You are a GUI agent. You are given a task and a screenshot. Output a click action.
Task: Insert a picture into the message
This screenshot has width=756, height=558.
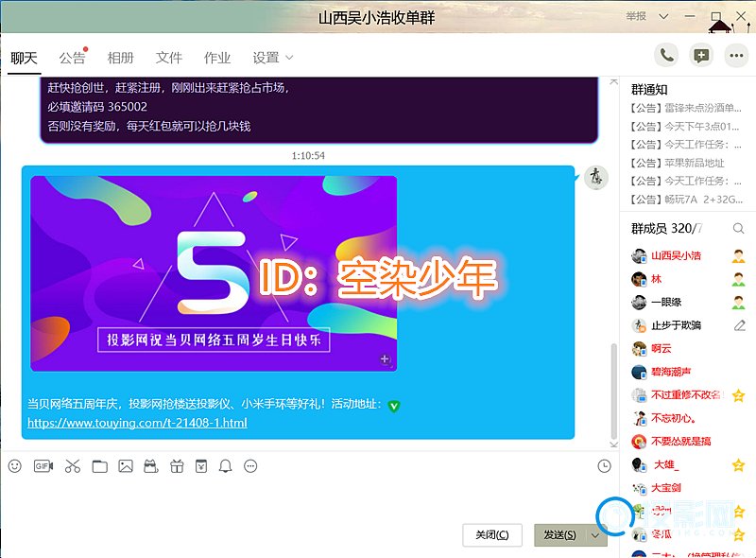pos(126,466)
